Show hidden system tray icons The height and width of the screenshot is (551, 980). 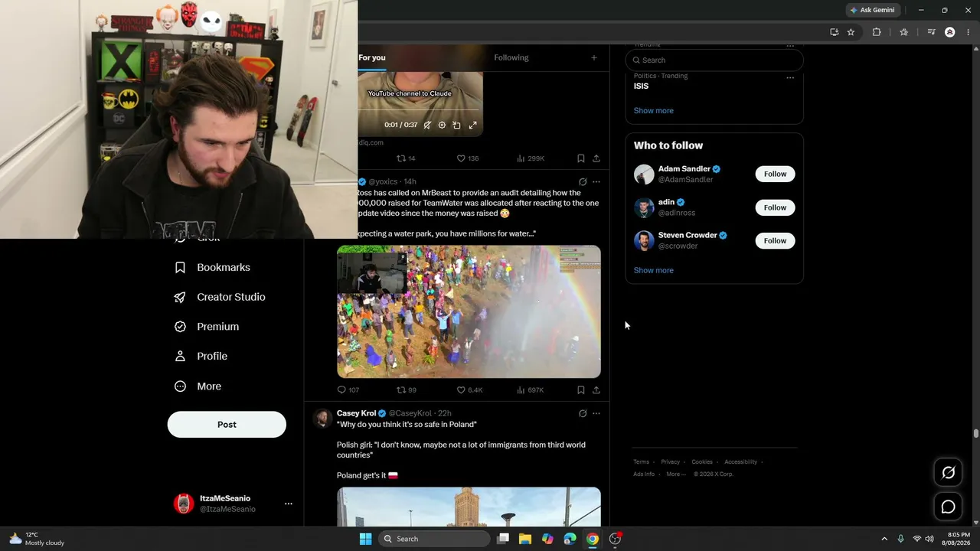click(884, 539)
